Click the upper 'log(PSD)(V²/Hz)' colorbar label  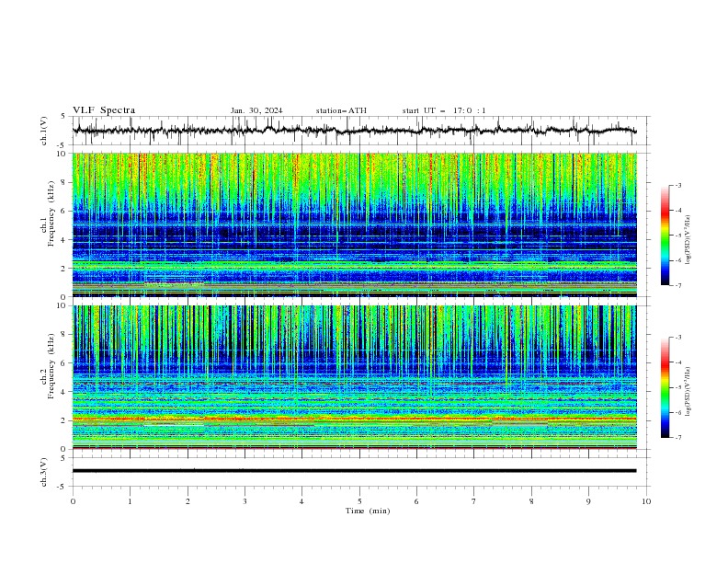click(688, 240)
